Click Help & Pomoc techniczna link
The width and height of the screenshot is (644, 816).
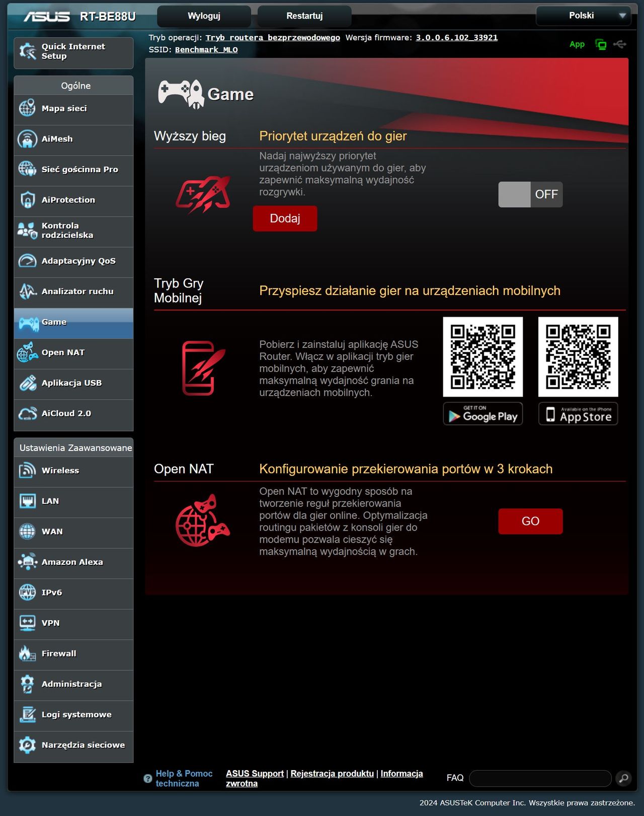pos(184,779)
